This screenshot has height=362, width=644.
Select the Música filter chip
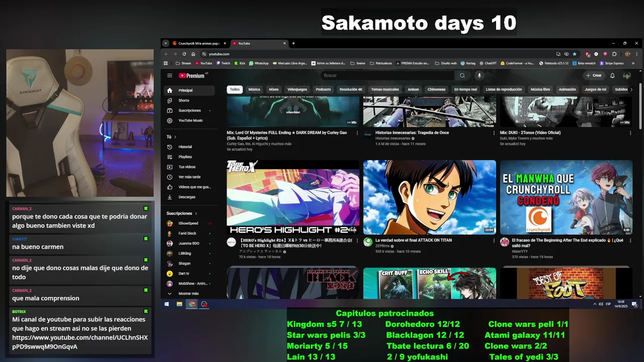point(254,89)
